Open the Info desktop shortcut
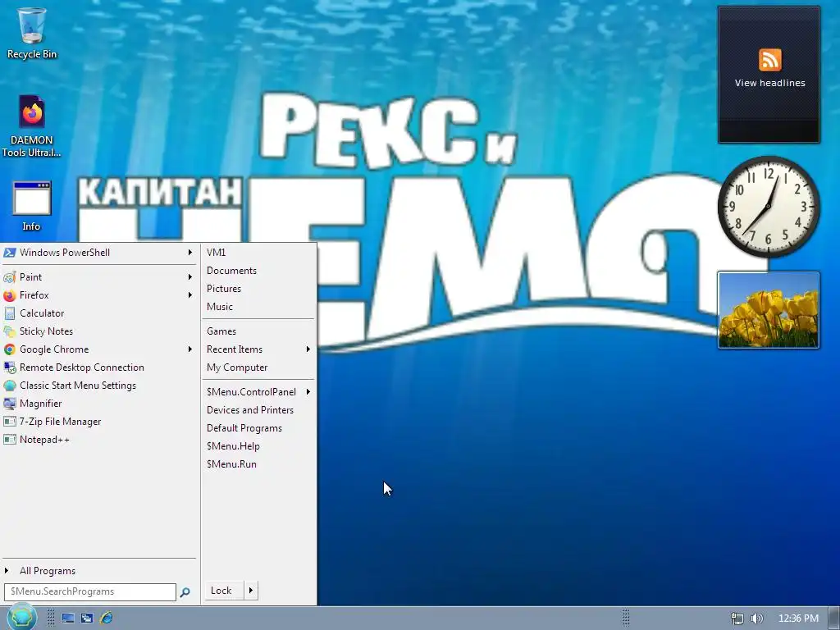The width and height of the screenshot is (840, 630). [x=32, y=206]
